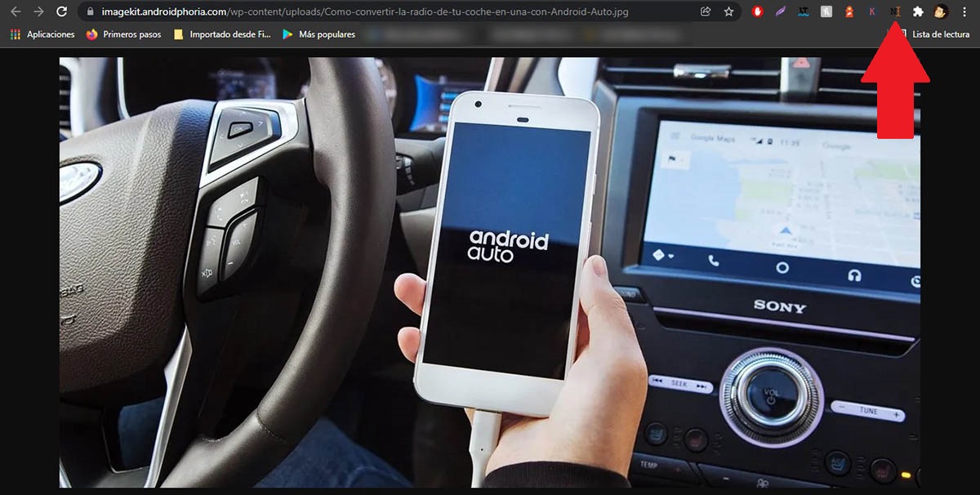Open the Aplicaciones bookmarks shortcut

42,34
